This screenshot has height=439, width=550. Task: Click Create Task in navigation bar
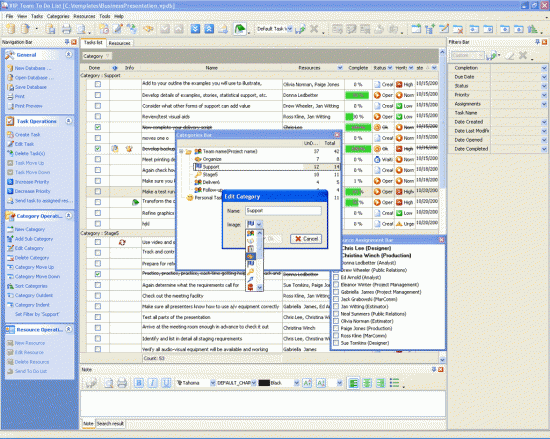coord(27,135)
